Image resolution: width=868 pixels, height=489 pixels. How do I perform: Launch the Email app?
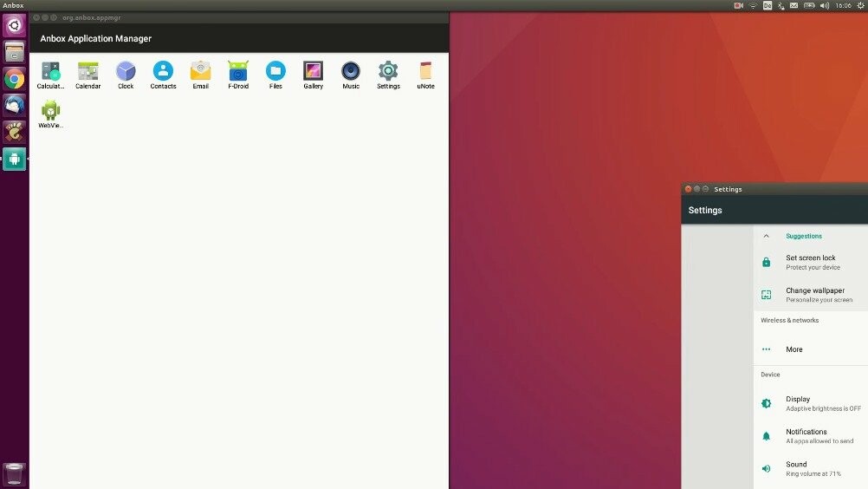click(x=200, y=72)
